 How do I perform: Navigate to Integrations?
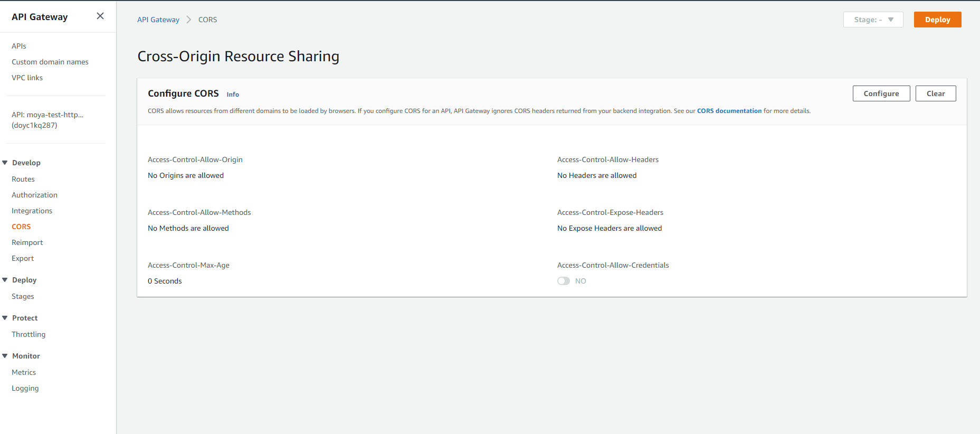click(x=32, y=211)
